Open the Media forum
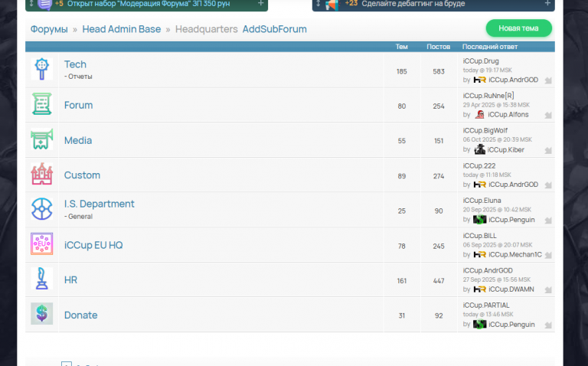 click(78, 140)
